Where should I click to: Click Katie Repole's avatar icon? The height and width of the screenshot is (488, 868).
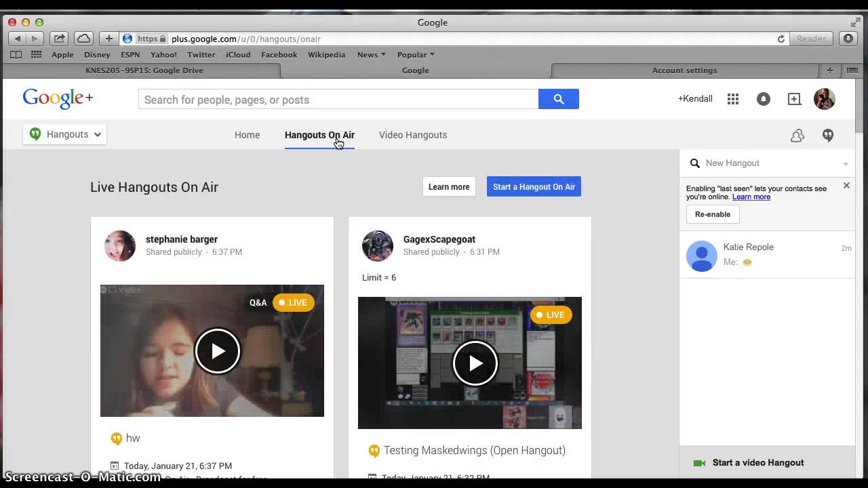pos(702,256)
